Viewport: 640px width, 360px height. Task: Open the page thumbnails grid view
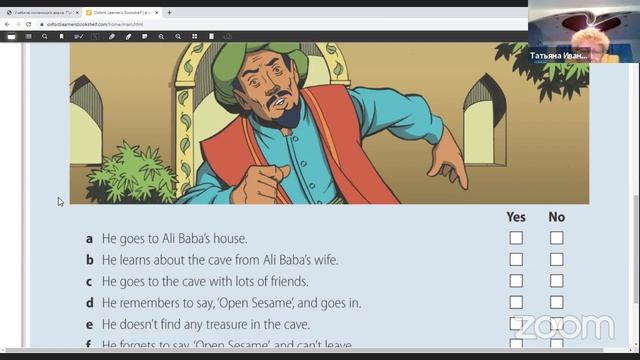195,37
